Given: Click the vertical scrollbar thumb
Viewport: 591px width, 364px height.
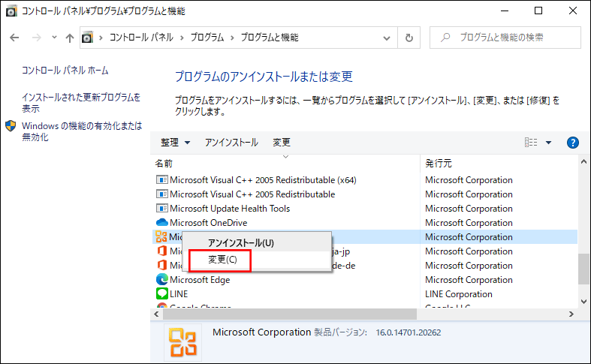Looking at the screenshot, I should click(x=583, y=269).
